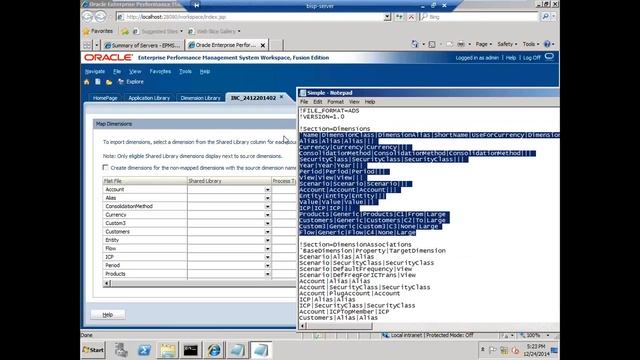Click the new document toolbar icon

point(98,82)
